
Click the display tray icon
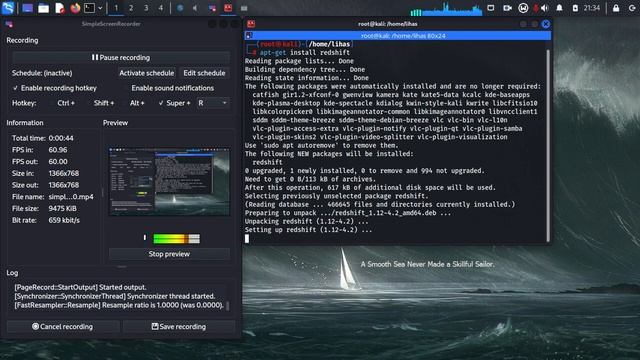pos(491,8)
